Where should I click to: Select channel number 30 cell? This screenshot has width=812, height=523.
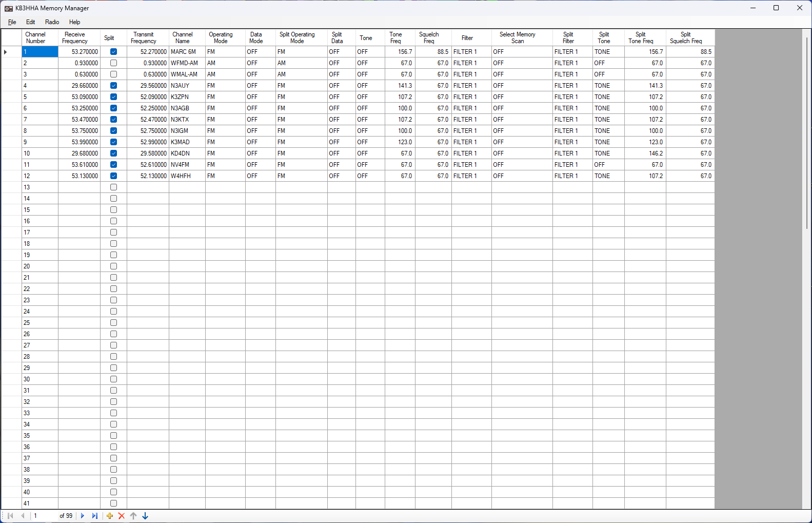tap(40, 379)
